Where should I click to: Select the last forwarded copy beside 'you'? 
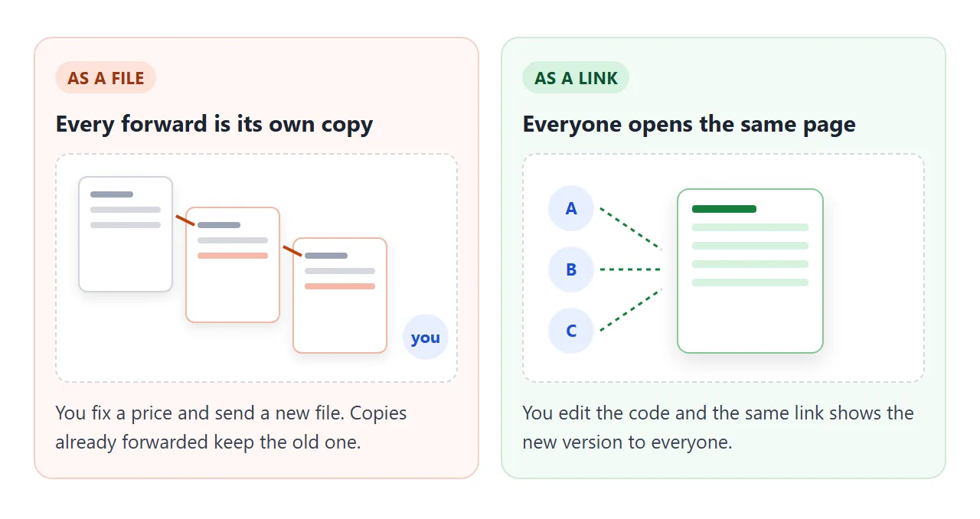[340, 295]
